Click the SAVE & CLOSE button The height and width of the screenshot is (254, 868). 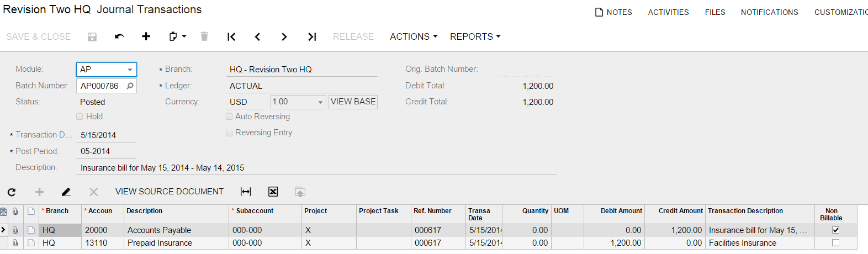coord(39,36)
